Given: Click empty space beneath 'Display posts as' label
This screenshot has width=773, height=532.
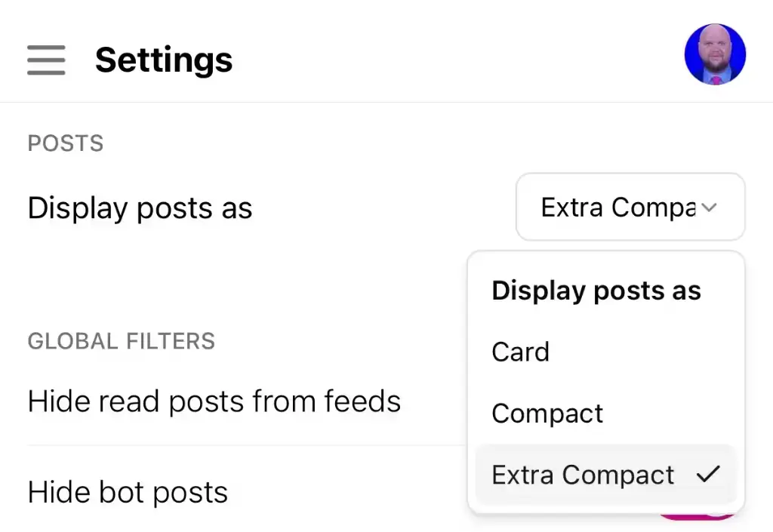Looking at the screenshot, I should 226,272.
